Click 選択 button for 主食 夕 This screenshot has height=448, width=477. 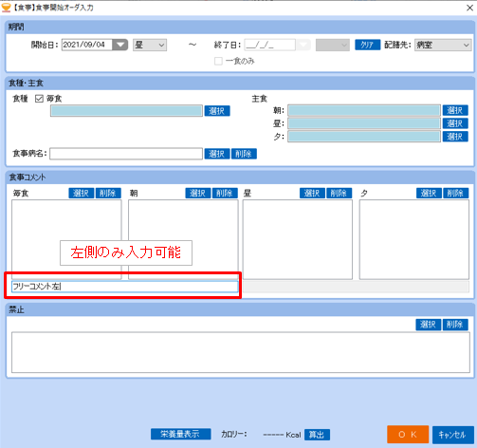pos(455,137)
